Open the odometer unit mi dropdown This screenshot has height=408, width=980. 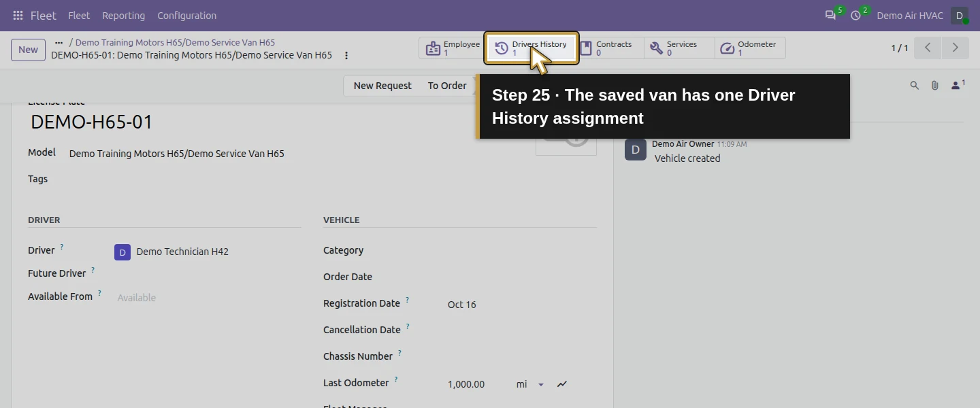[x=531, y=384]
